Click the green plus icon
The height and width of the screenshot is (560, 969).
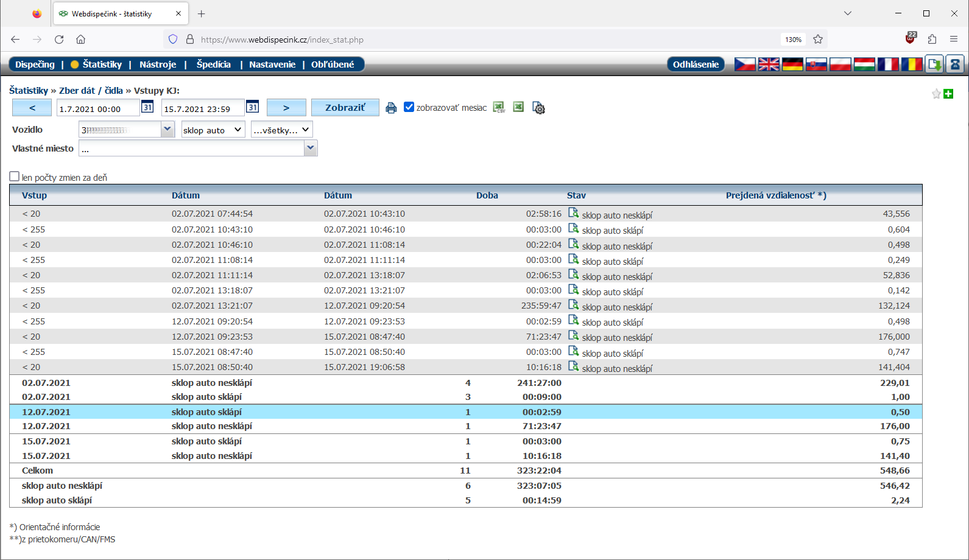[x=948, y=94]
